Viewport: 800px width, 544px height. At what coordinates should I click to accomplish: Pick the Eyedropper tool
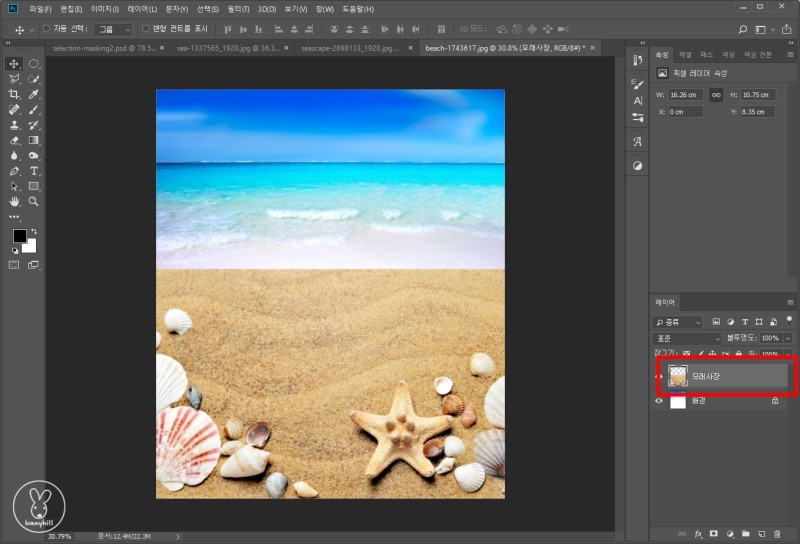click(34, 94)
